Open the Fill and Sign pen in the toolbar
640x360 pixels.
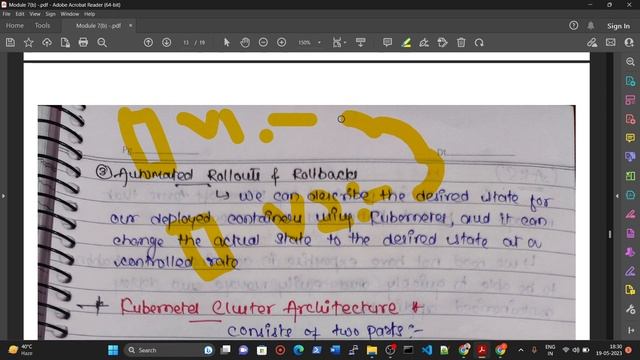(x=592, y=42)
